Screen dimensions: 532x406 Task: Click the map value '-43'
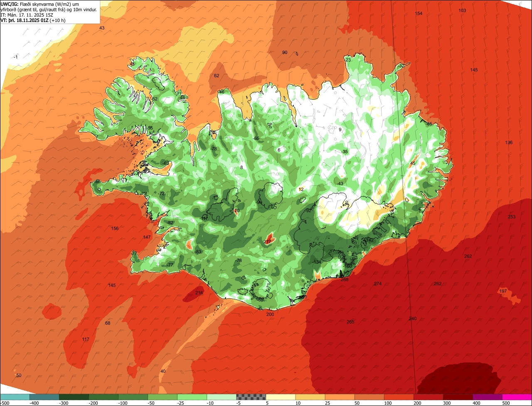pos(340,183)
